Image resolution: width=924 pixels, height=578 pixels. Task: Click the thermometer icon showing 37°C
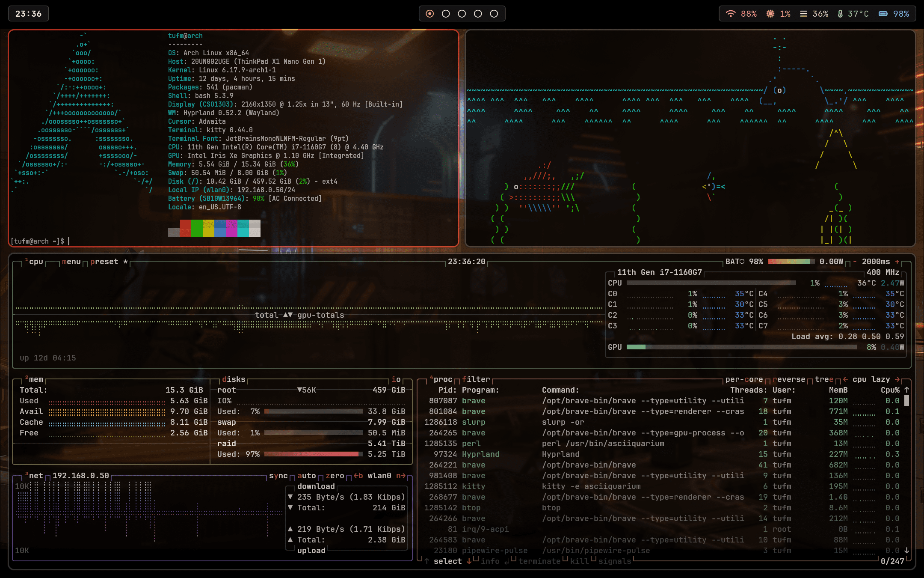840,14
